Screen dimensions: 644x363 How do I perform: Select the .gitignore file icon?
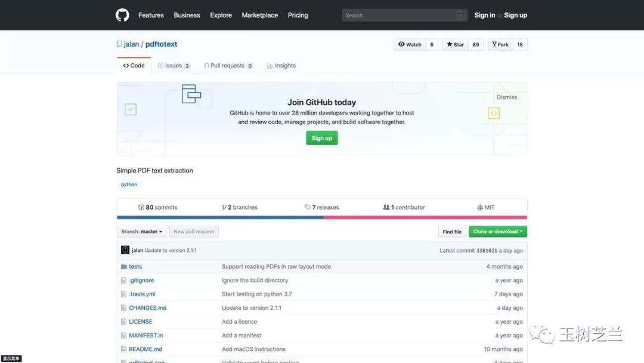[123, 281]
